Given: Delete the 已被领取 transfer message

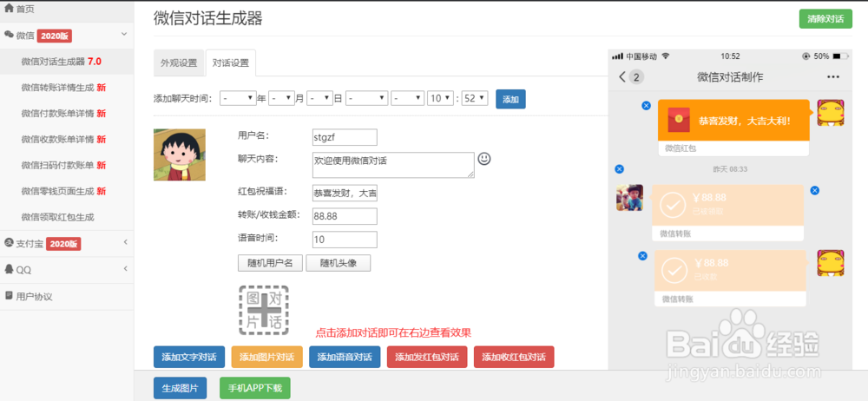Looking at the screenshot, I should pos(814,190).
